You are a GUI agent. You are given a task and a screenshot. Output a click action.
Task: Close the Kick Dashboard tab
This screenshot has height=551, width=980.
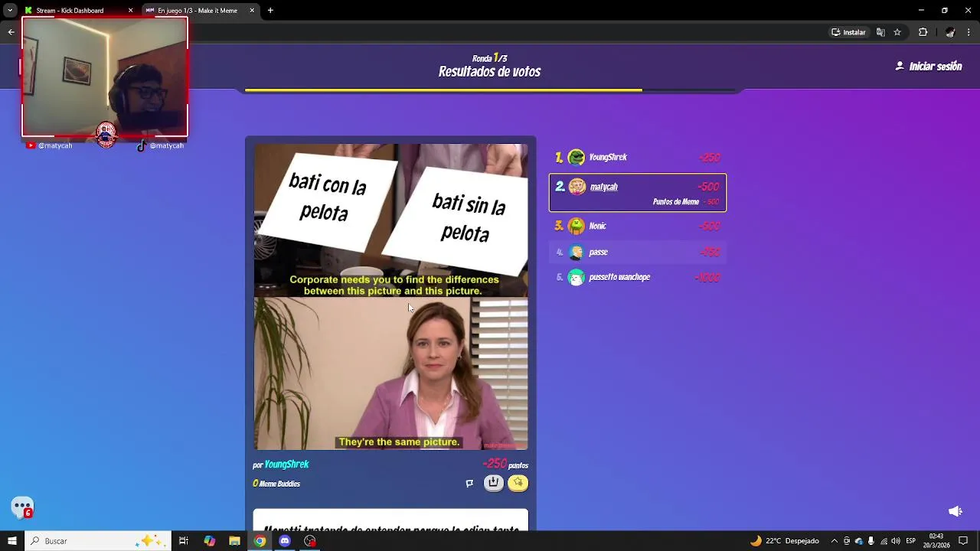pyautogui.click(x=130, y=11)
